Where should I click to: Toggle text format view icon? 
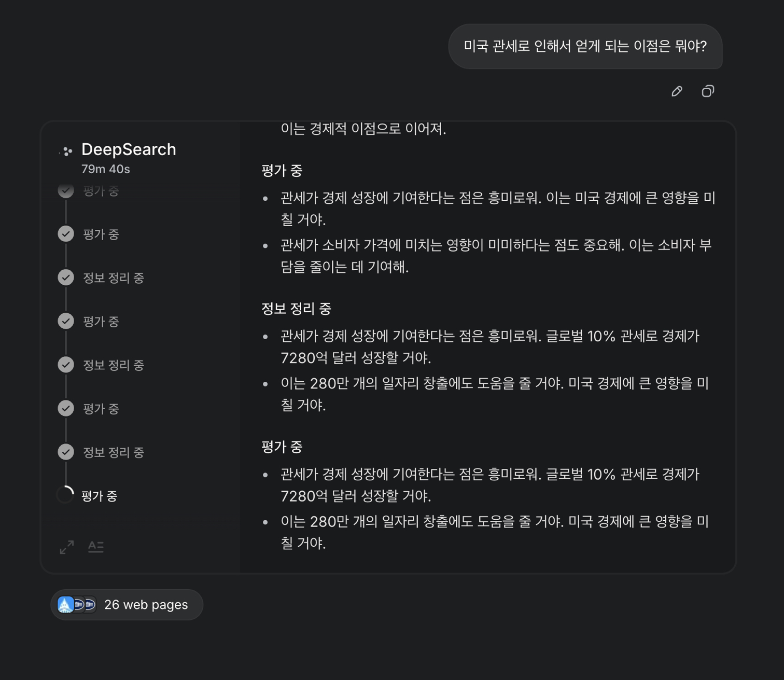coord(96,547)
